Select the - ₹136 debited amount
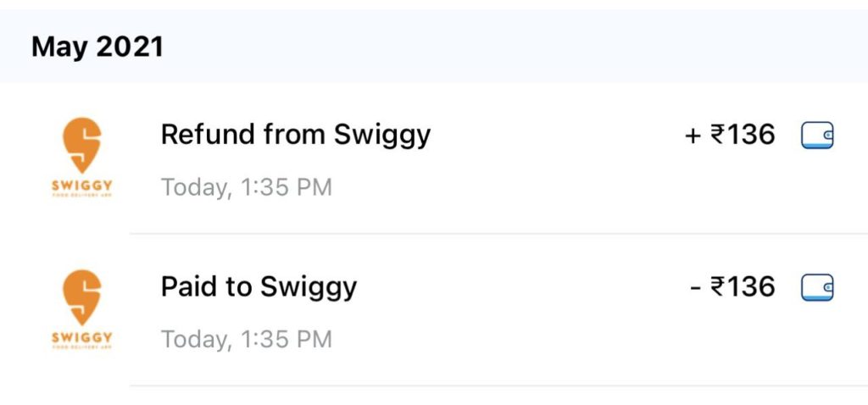 (x=732, y=287)
